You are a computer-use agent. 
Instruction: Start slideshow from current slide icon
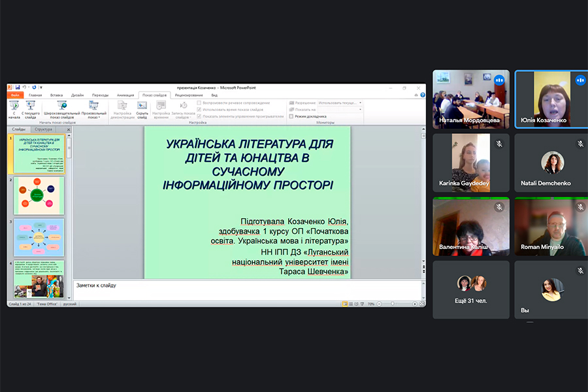click(x=30, y=105)
